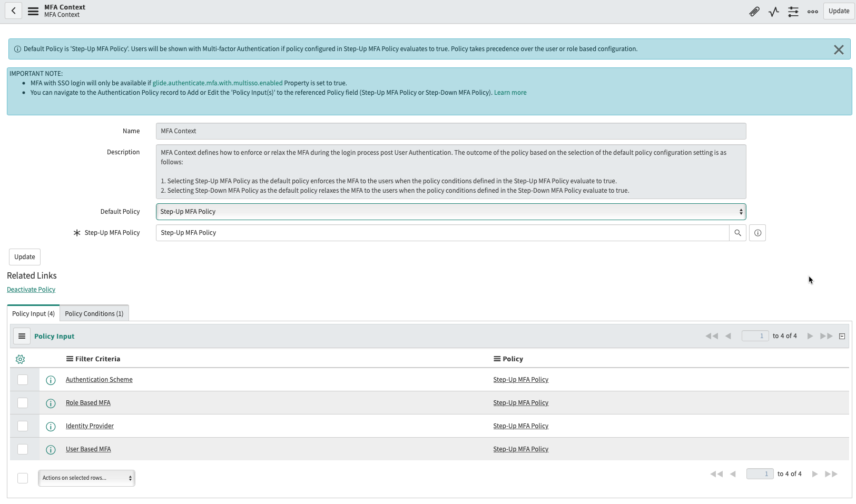Image resolution: width=856 pixels, height=504 pixels.
Task: Open glide.authenticate.mfa.with.multisso.enabled property link
Action: pos(218,83)
